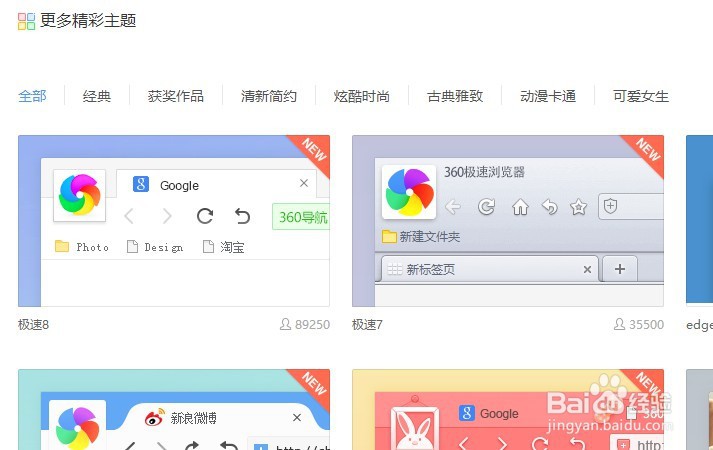Viewport: 713px width, 450px height.
Task: Click the user icon beside 89250
Action: (x=285, y=324)
